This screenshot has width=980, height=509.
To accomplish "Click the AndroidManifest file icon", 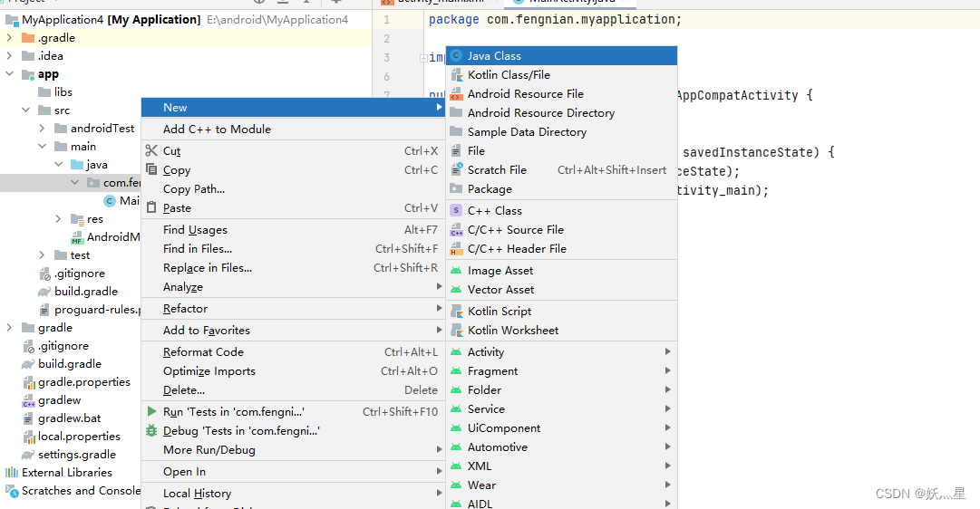I will point(77,237).
